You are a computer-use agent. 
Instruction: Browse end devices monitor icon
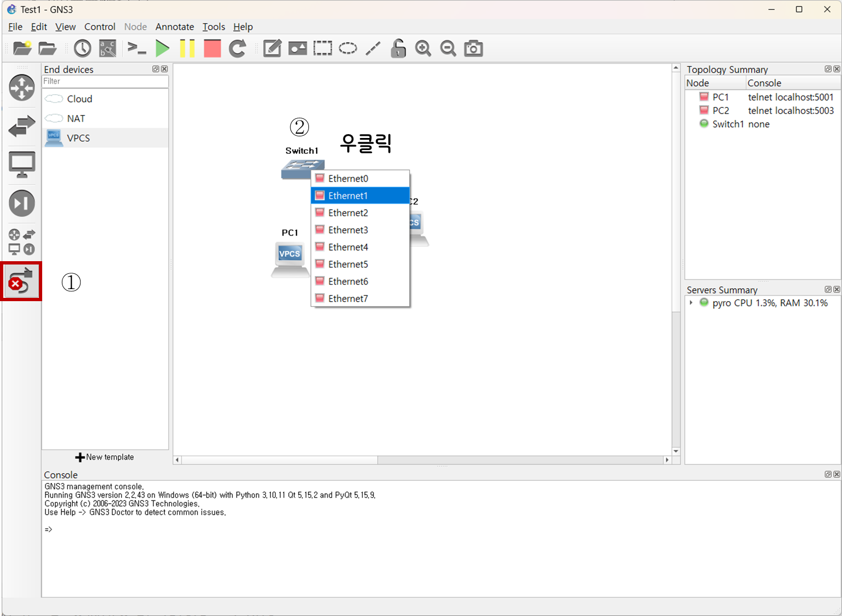[x=22, y=164]
